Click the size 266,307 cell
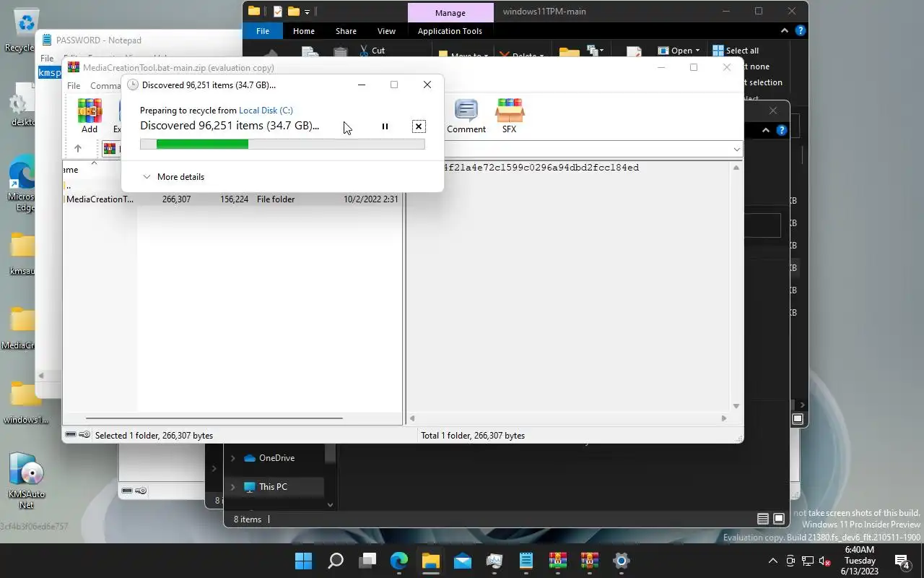924x578 pixels. click(177, 199)
